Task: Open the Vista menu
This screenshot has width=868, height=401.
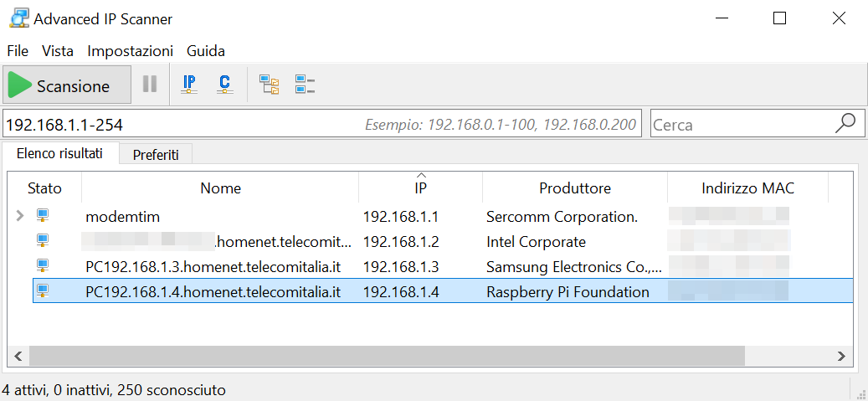Action: click(58, 51)
